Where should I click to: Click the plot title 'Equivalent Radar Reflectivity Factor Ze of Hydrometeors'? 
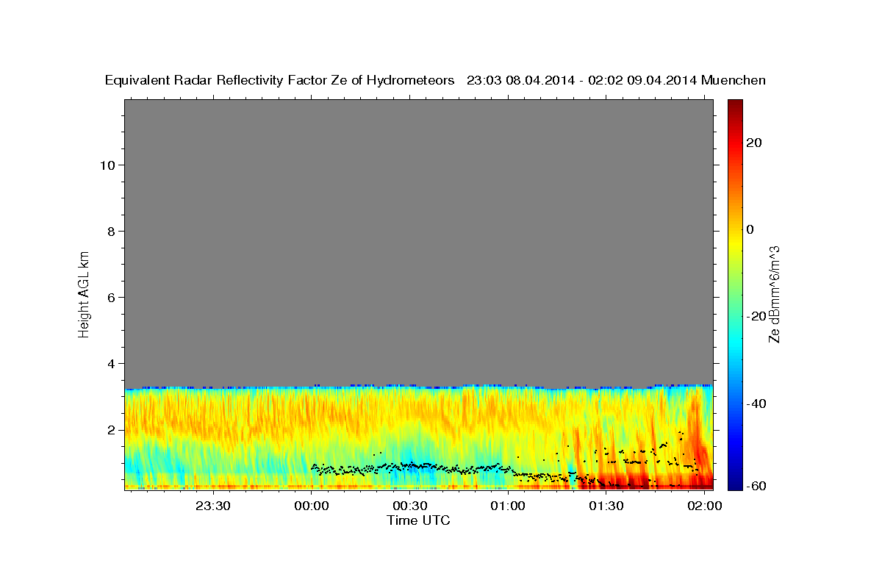coord(280,81)
